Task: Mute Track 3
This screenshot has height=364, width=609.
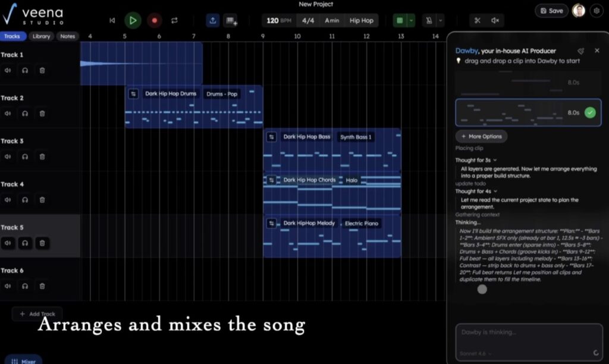Action: tap(8, 156)
